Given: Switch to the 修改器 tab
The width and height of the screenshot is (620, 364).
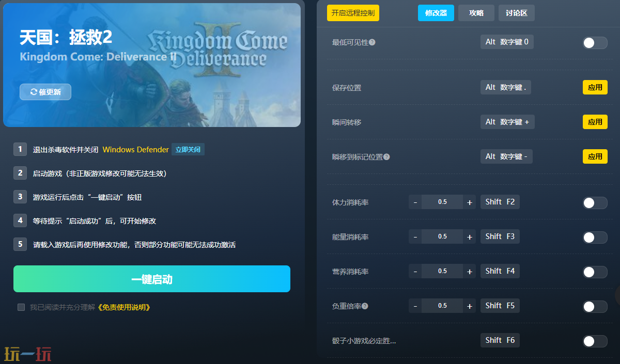Looking at the screenshot, I should pos(436,13).
